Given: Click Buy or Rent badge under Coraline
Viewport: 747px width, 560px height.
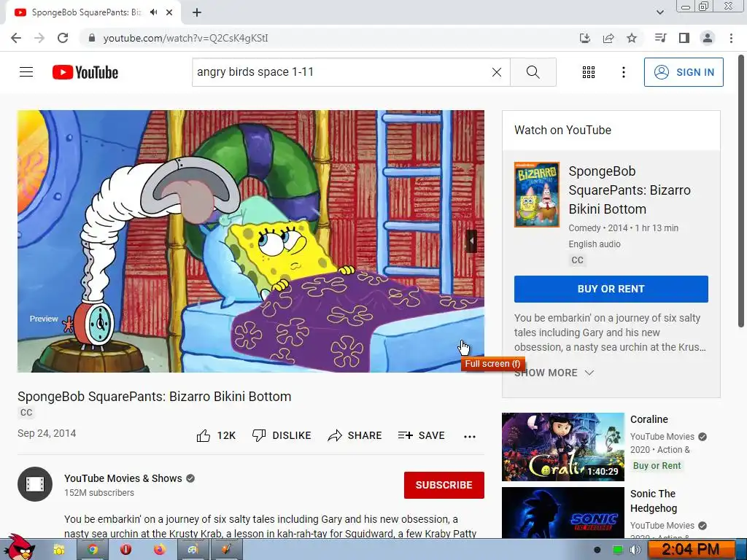Looking at the screenshot, I should (x=657, y=466).
